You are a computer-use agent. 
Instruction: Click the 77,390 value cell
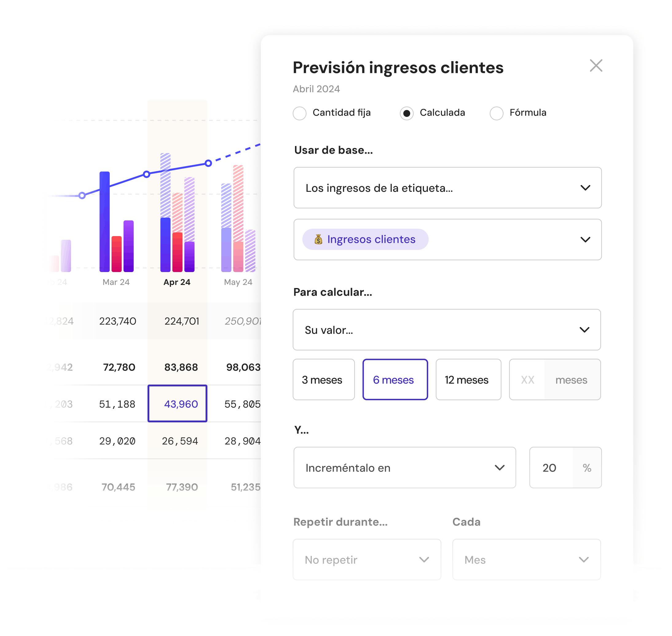click(x=182, y=487)
